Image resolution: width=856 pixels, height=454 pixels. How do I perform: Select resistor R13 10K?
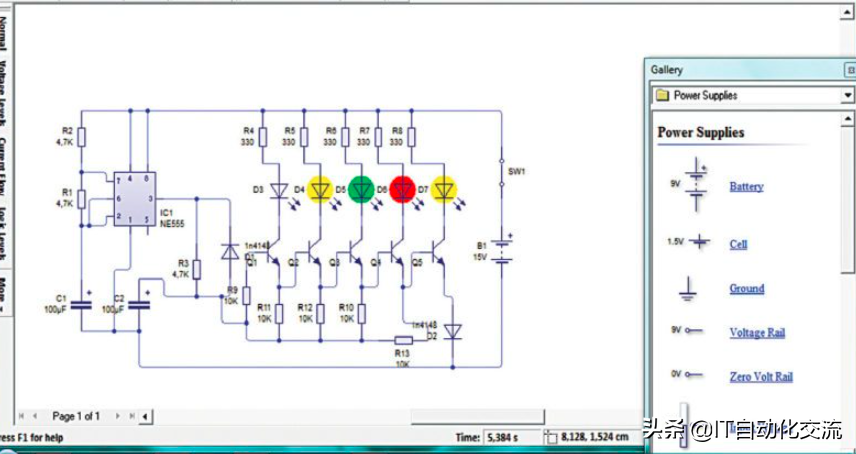pos(403,340)
